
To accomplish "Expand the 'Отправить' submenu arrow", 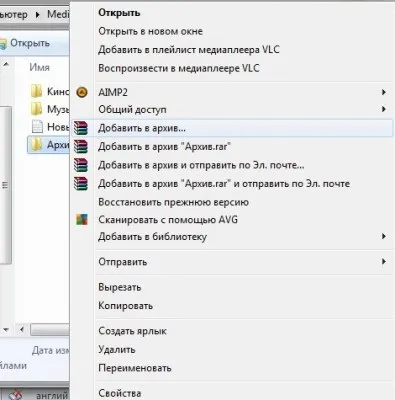I will pos(384,262).
